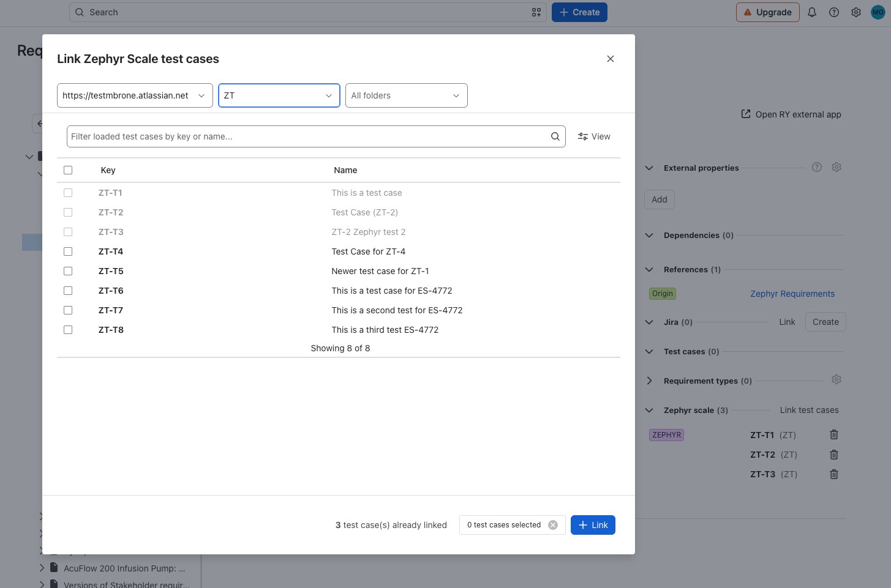The image size is (891, 588).
Task: Click the ZT-T3 disabled checkbox
Action: point(68,232)
